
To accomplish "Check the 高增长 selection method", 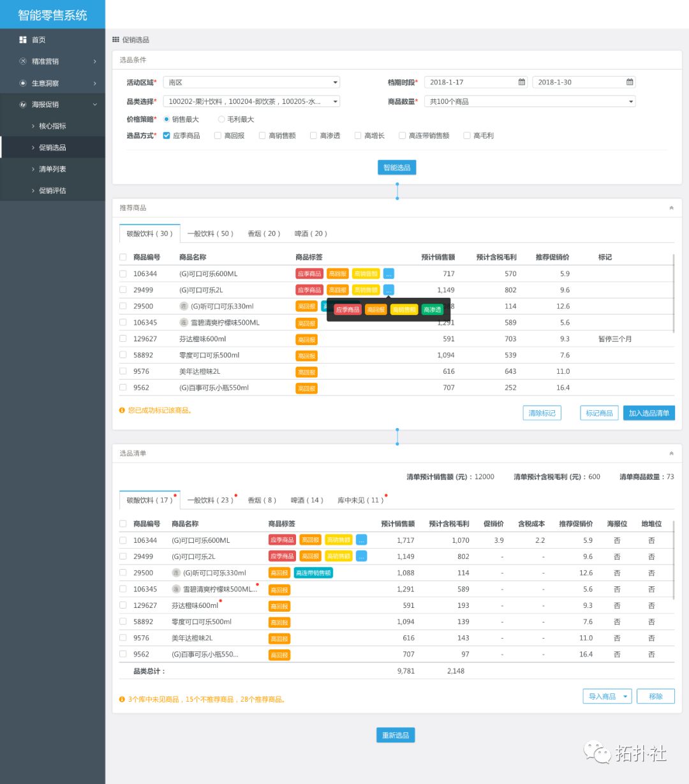I will point(358,135).
